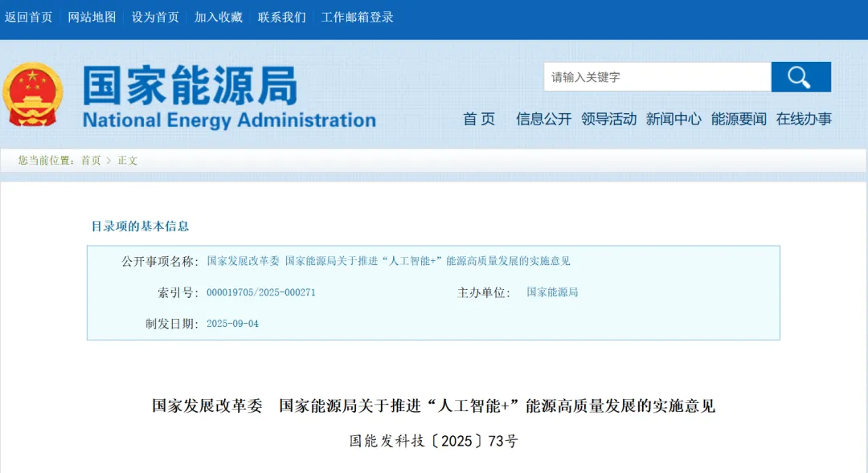Viewport: 868px width, 473px height.
Task: Open 联系我们 page
Action: (x=282, y=17)
